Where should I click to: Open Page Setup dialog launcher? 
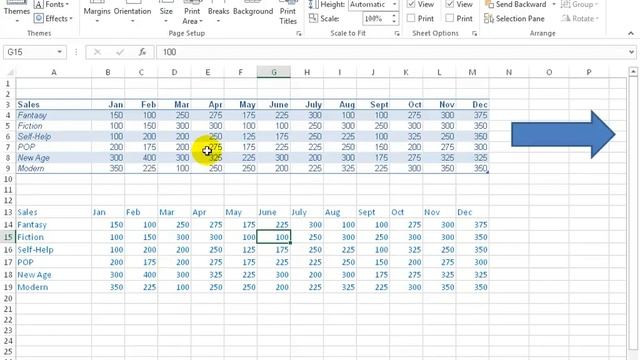point(299,33)
